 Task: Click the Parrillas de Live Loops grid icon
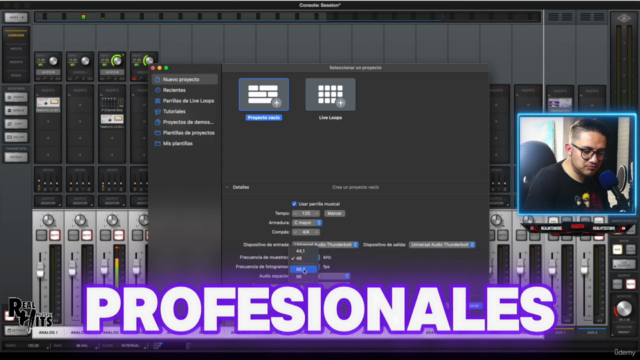tap(158, 101)
